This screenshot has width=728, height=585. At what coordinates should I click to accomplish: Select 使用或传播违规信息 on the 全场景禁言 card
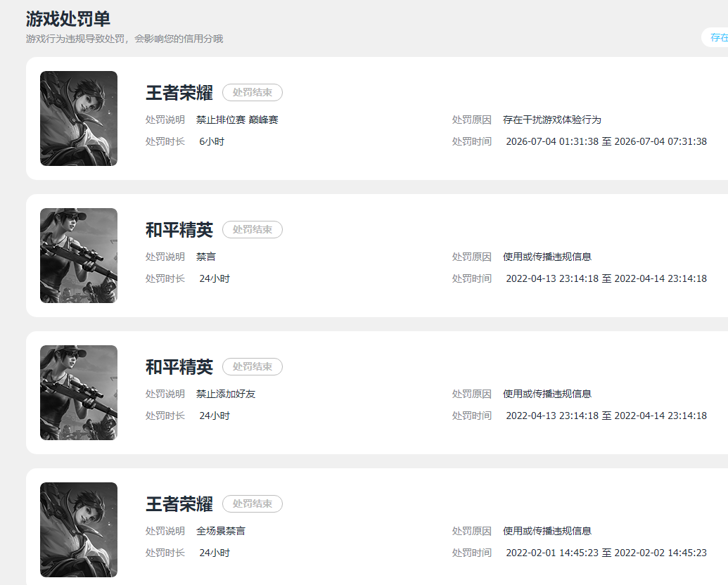[x=547, y=531]
